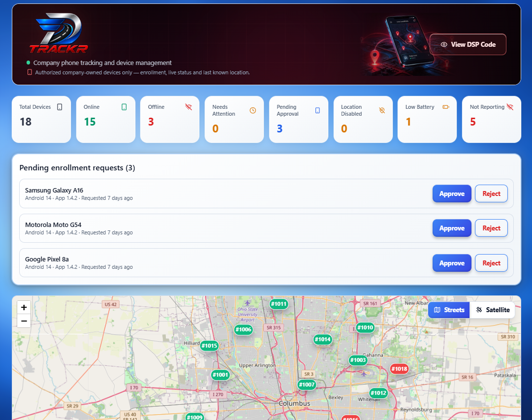The width and height of the screenshot is (532, 420).
Task: Select device marker #1009 on map
Action: point(194,417)
